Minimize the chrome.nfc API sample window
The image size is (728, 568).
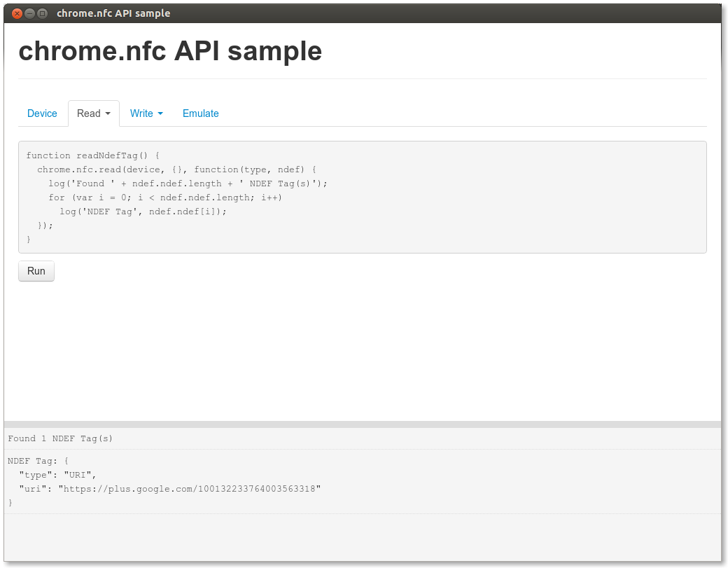[x=29, y=13]
